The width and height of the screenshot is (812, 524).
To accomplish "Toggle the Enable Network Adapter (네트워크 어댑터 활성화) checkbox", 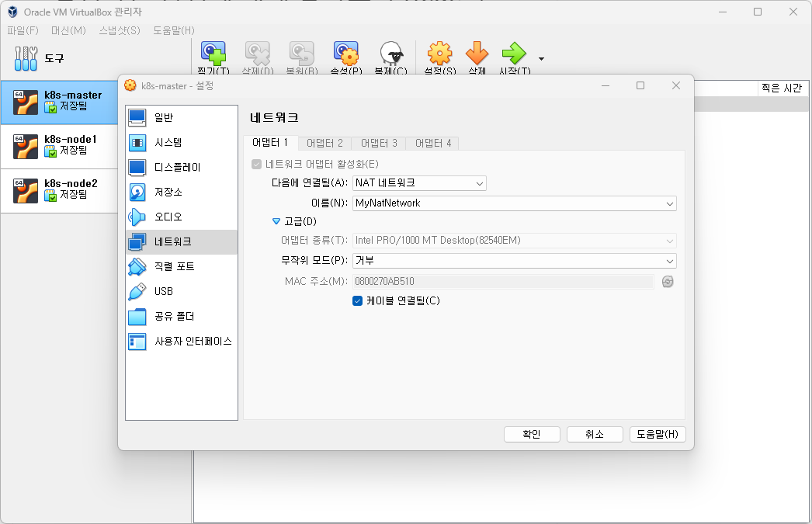I will click(x=256, y=164).
